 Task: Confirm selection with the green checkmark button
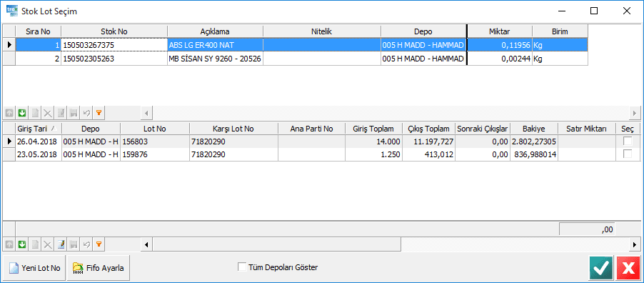pyautogui.click(x=601, y=268)
